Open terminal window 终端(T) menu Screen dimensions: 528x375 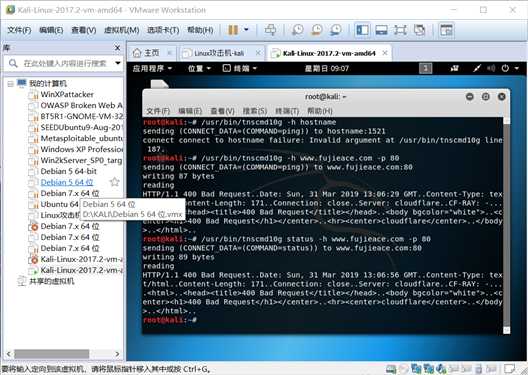[287, 111]
